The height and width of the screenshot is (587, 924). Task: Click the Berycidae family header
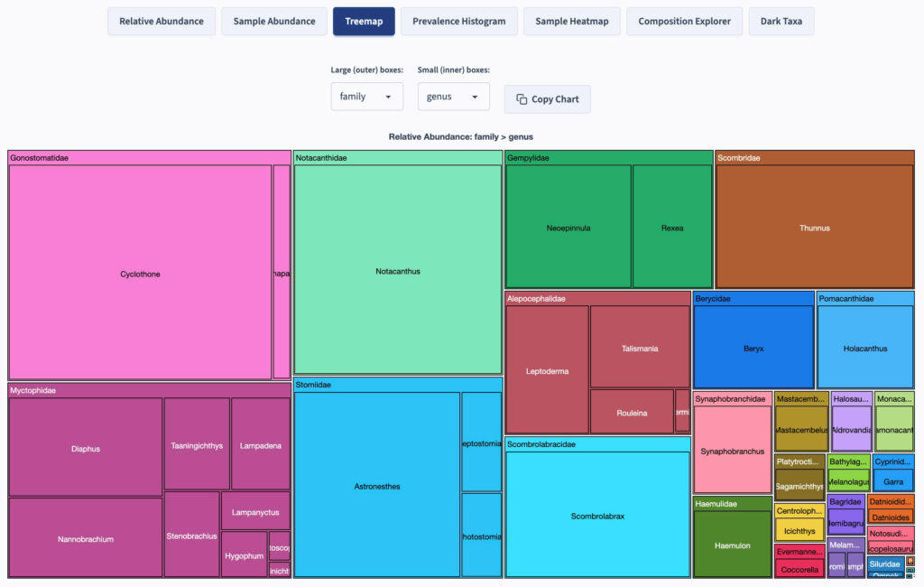[x=753, y=299]
